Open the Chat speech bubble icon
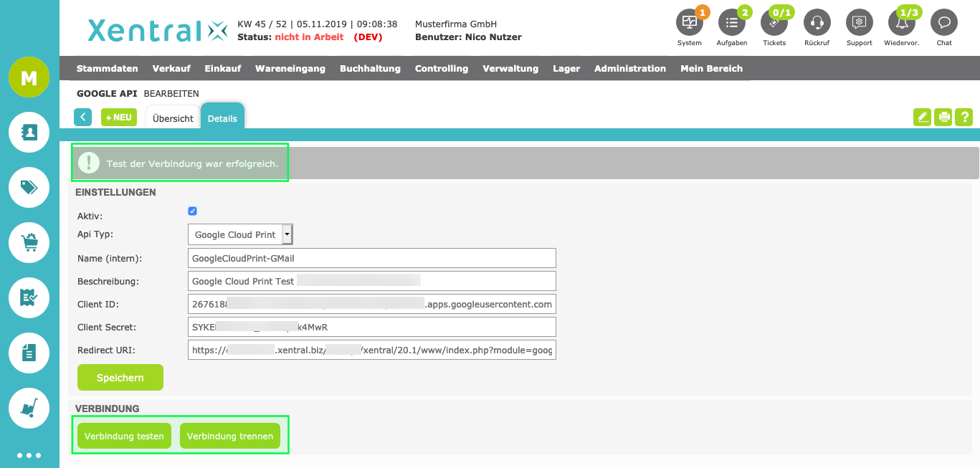This screenshot has height=468, width=980. point(943,23)
